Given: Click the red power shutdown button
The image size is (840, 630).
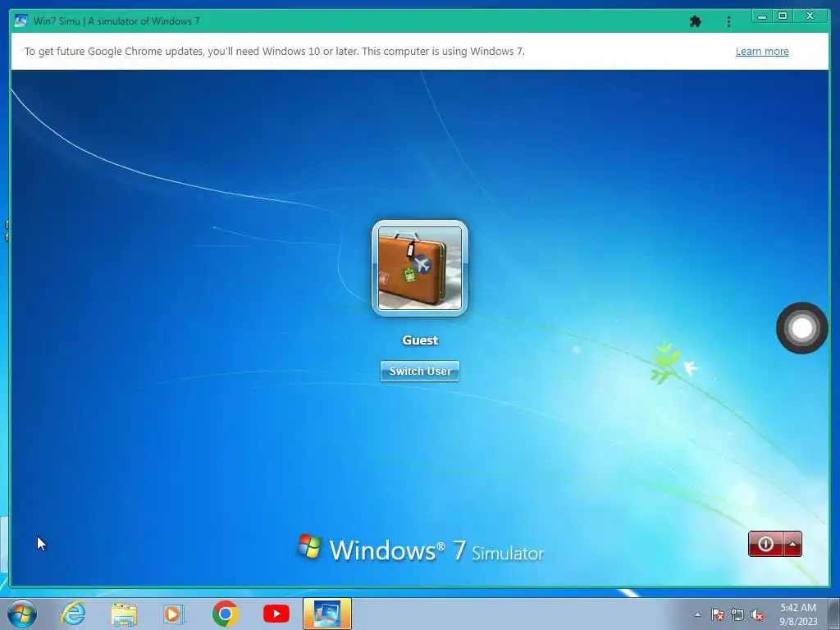Looking at the screenshot, I should 765,544.
